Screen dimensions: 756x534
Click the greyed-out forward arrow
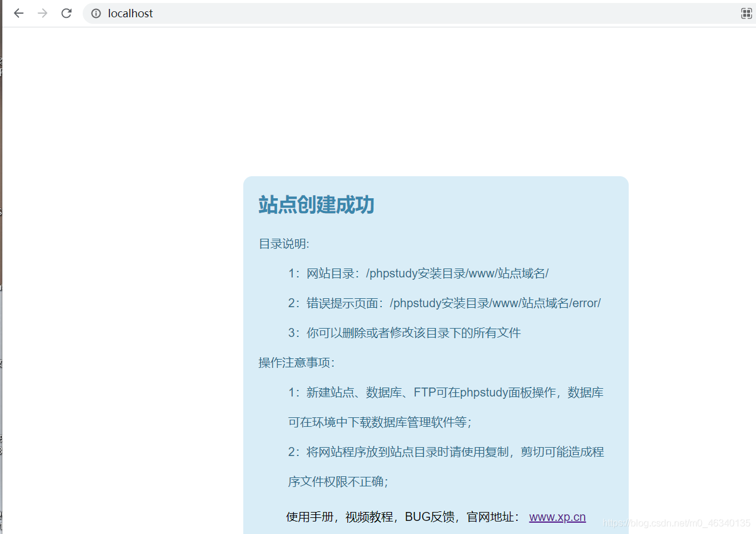(42, 13)
